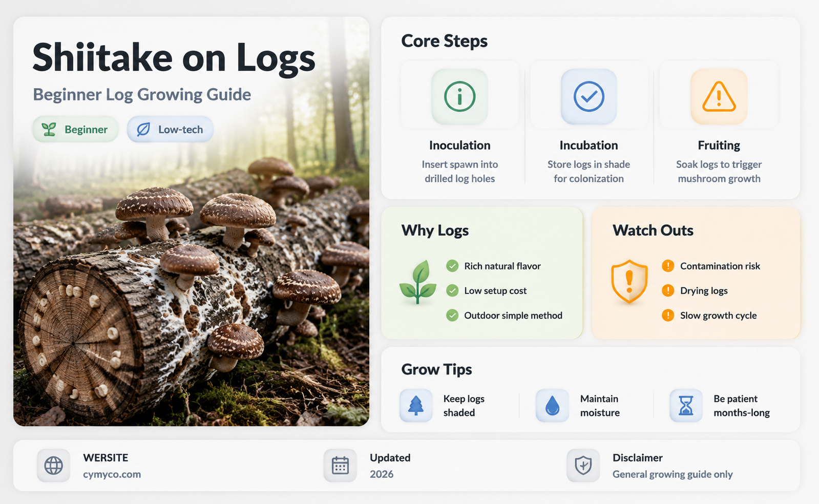Click green check beside Low setup cost

coord(452,291)
